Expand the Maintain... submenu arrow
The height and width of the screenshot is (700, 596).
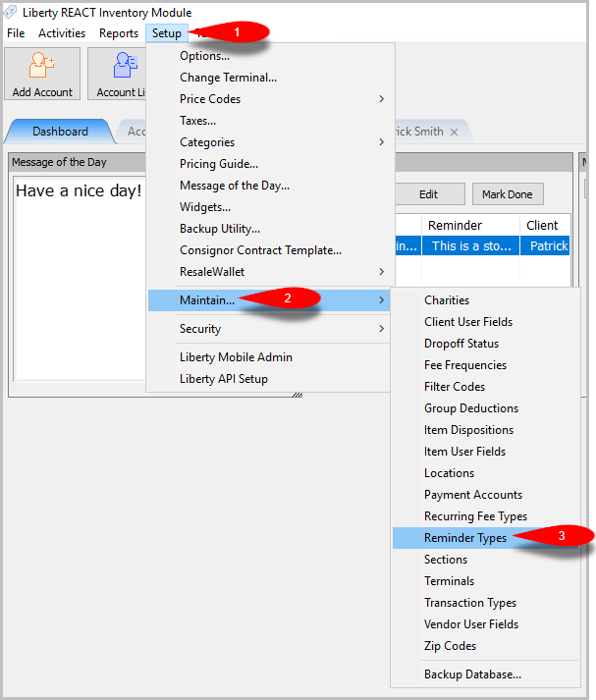(381, 300)
